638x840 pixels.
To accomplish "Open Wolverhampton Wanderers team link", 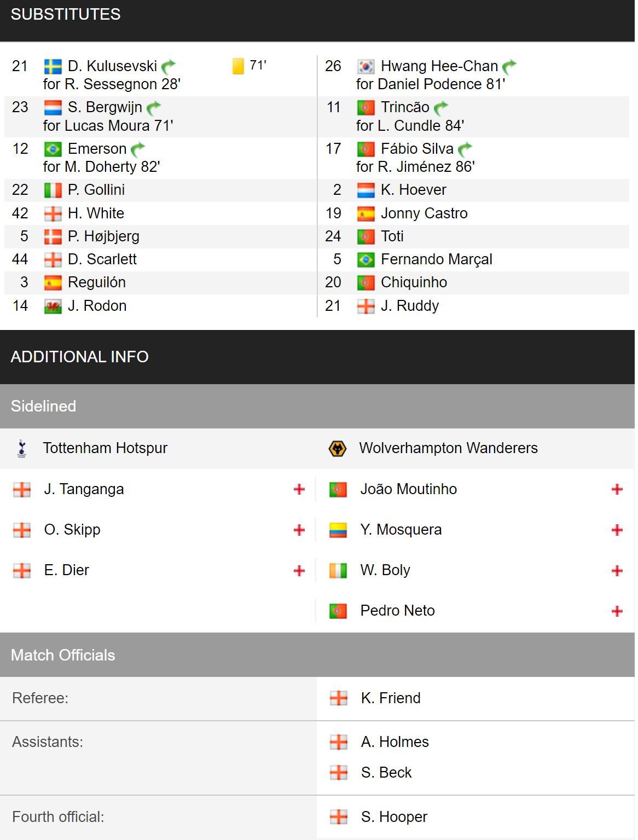I will 449,448.
